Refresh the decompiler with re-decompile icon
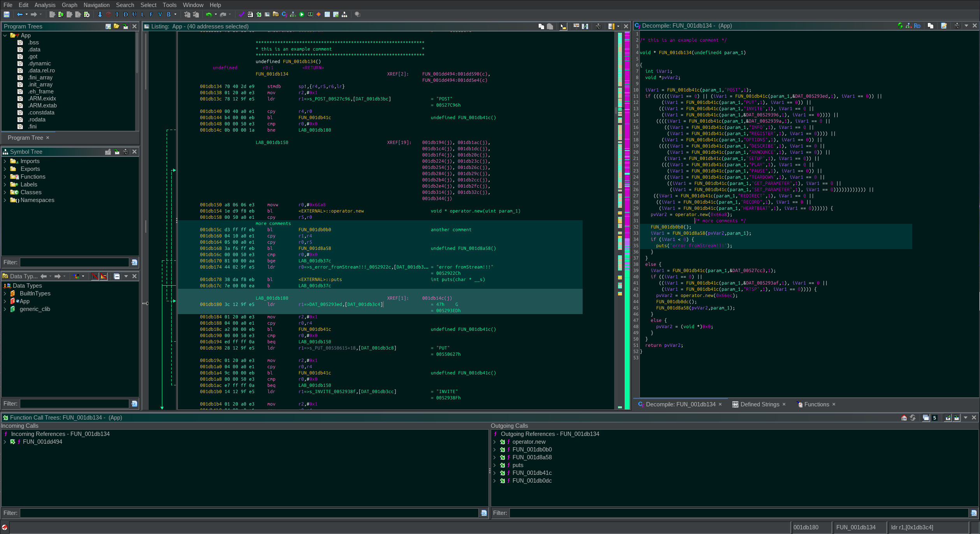This screenshot has height=534, width=980. click(x=900, y=26)
